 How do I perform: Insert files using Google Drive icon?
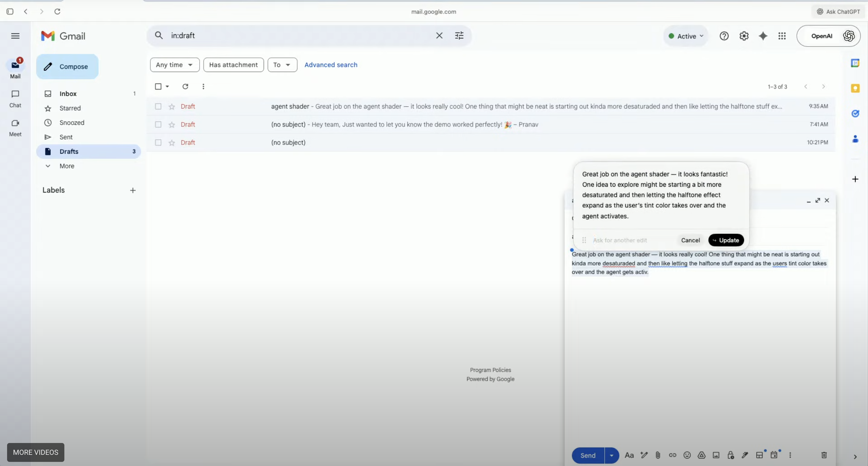tap(701, 455)
